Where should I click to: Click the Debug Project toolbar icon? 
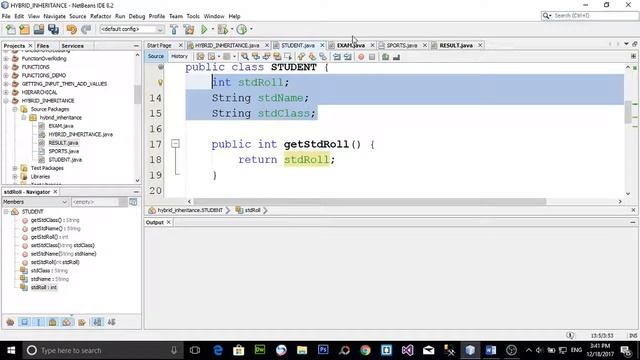222,29
